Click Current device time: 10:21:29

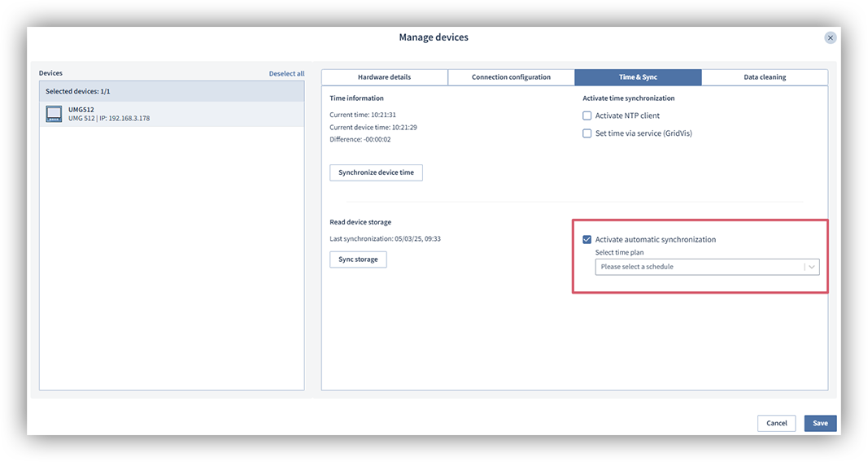[x=373, y=127]
